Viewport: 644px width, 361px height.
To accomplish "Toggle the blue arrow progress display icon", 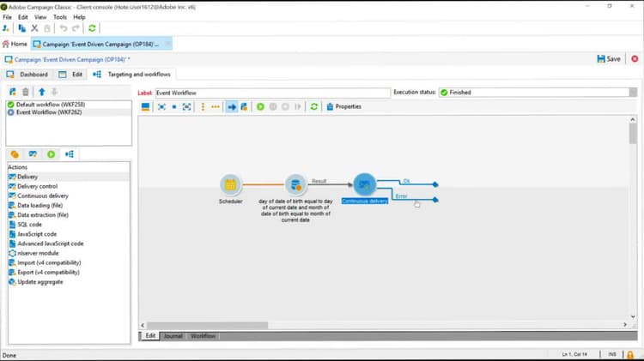I will click(232, 106).
